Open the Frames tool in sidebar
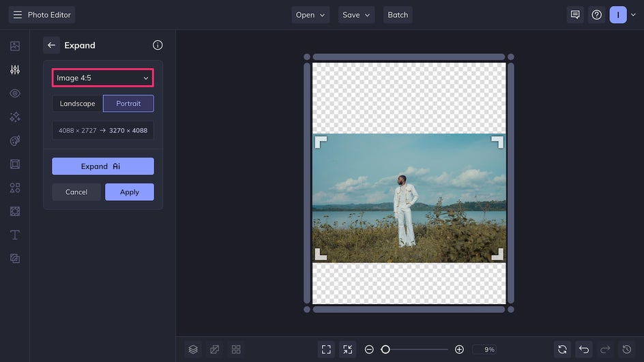The width and height of the screenshot is (644, 362). click(15, 164)
